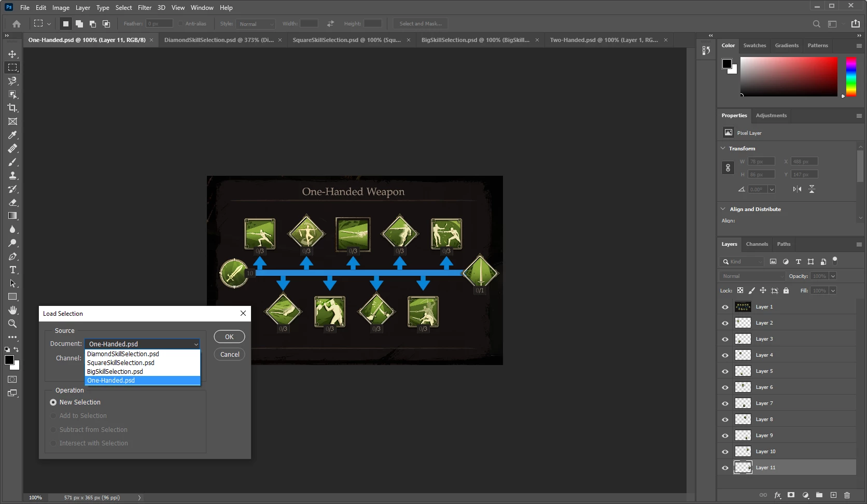Select the Rectangle shape tool
This screenshot has width=867, height=504.
coord(12,297)
